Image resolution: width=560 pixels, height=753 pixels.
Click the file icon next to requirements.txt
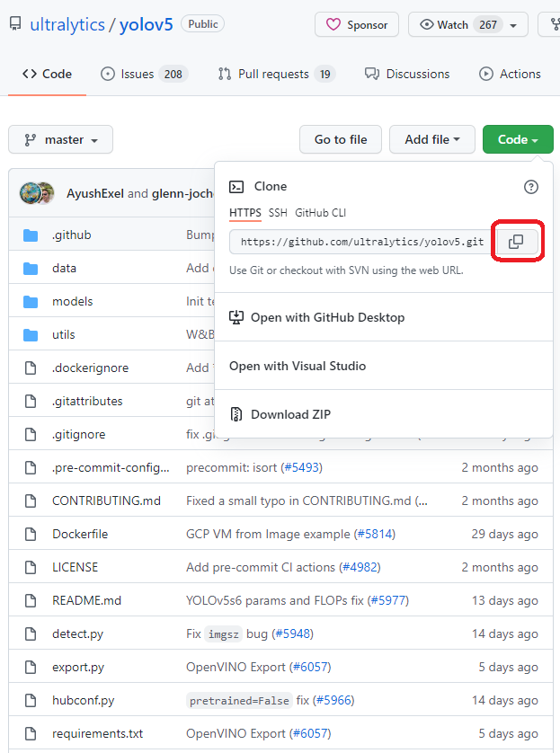point(31,733)
